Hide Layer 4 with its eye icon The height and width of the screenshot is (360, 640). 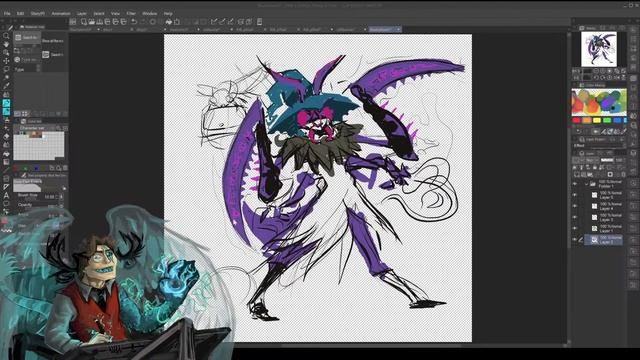coord(575,206)
